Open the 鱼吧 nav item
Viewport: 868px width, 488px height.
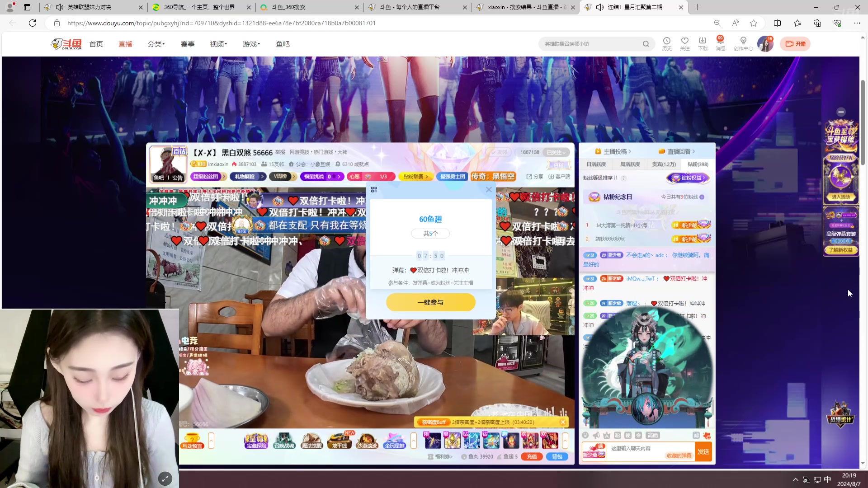pos(283,44)
